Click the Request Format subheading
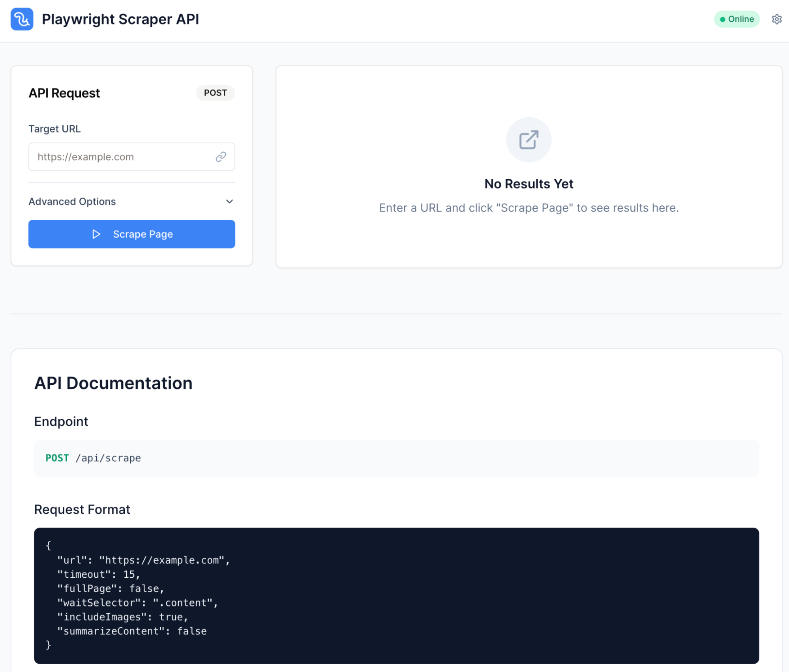 click(x=82, y=509)
